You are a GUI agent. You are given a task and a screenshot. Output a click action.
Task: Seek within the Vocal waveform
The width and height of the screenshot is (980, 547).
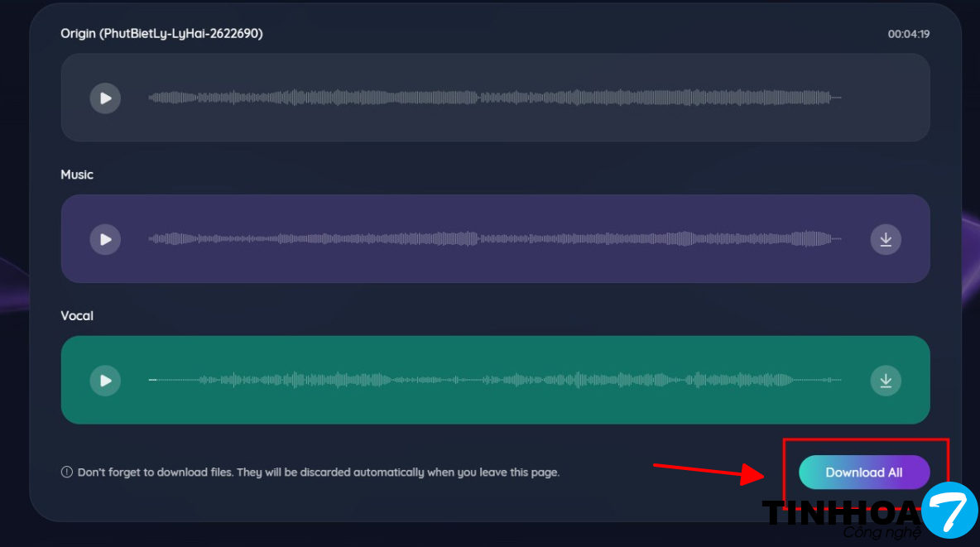[495, 381]
